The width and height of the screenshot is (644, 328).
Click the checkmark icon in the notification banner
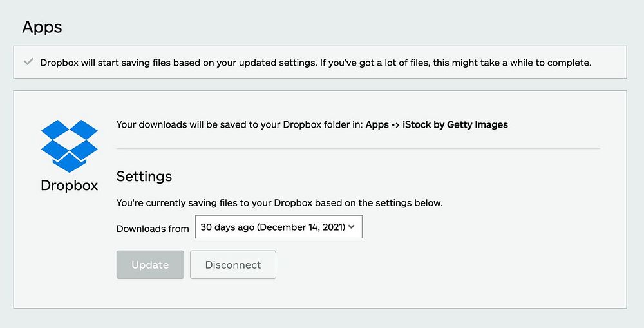28,62
